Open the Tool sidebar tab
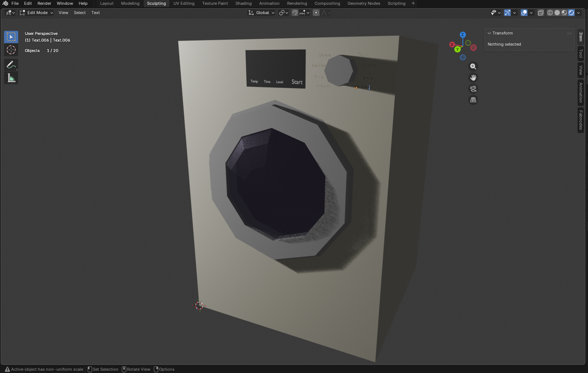Viewport: 588px width, 373px height. pos(581,54)
